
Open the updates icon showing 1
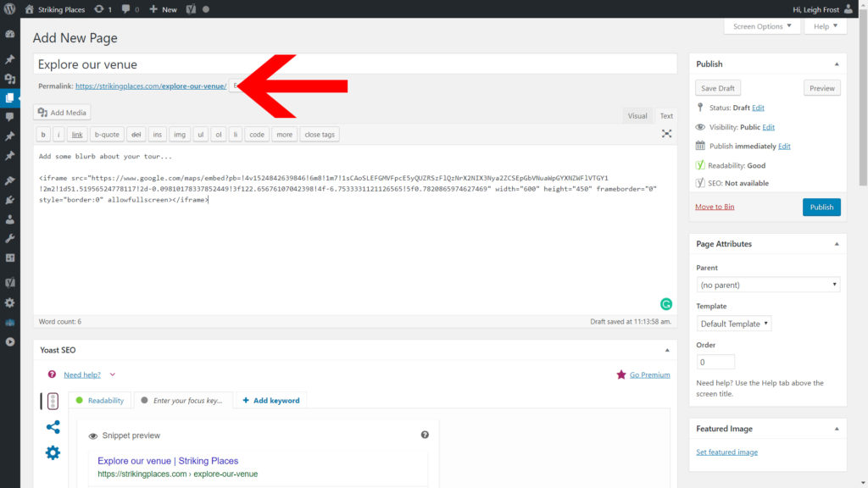[x=103, y=9]
